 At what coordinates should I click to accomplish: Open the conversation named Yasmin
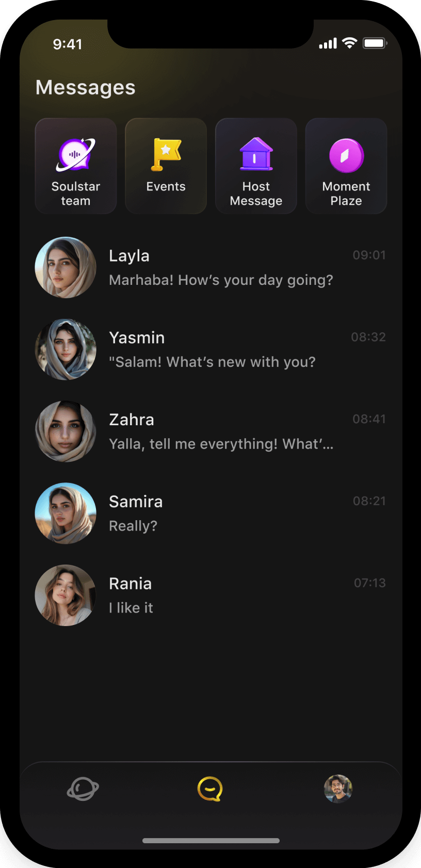pyautogui.click(x=137, y=337)
